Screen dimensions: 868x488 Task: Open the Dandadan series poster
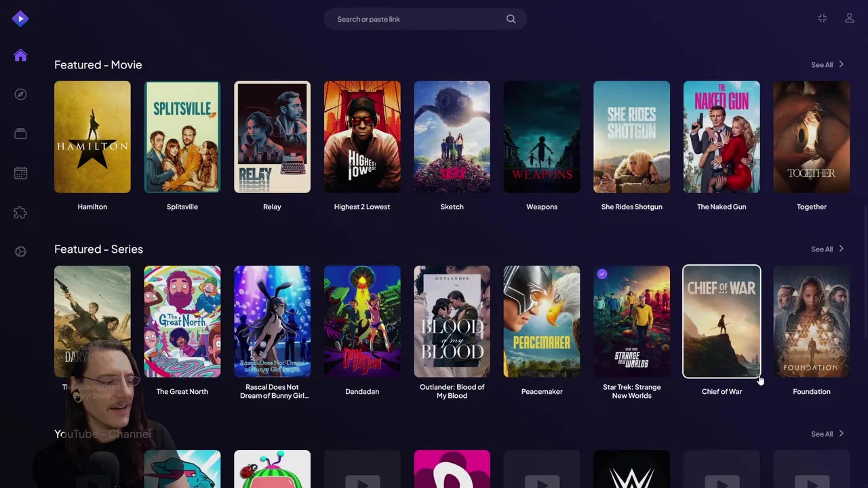[362, 321]
